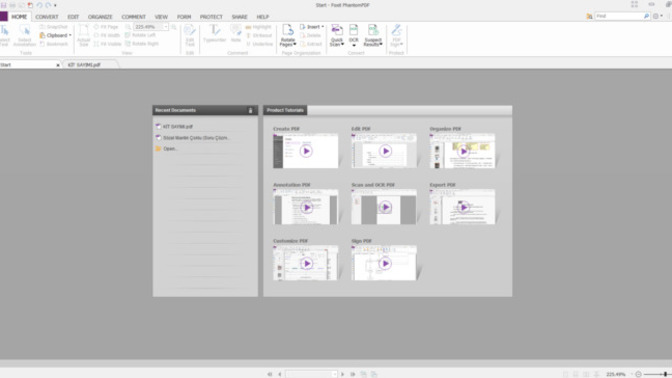672x378 pixels.
Task: Play the Export PDF tutorial
Action: coord(463,207)
